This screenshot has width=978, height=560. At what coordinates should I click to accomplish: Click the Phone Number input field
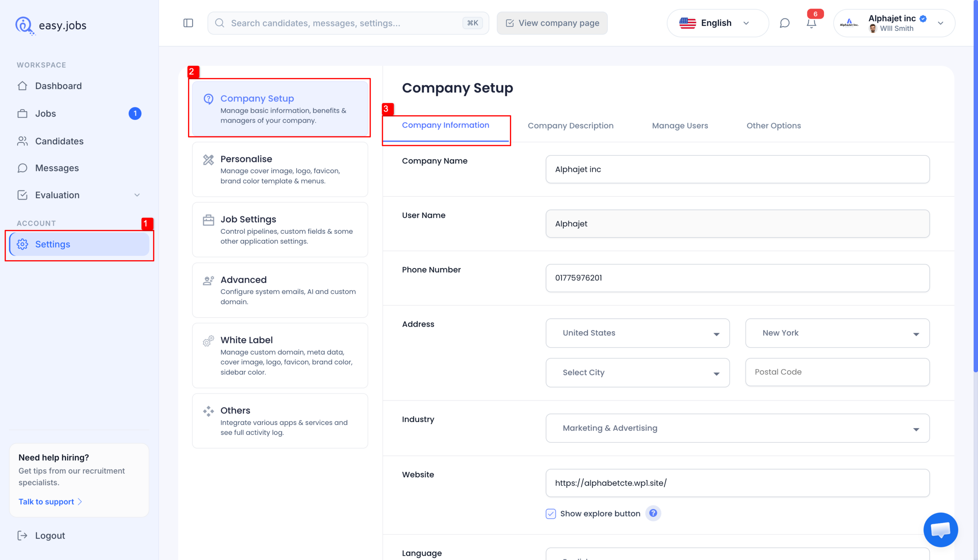tap(737, 278)
